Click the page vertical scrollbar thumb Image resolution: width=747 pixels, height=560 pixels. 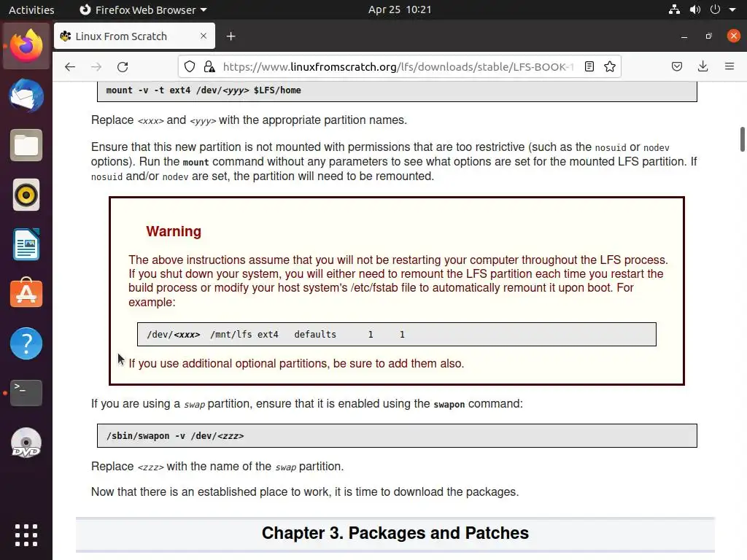click(742, 139)
